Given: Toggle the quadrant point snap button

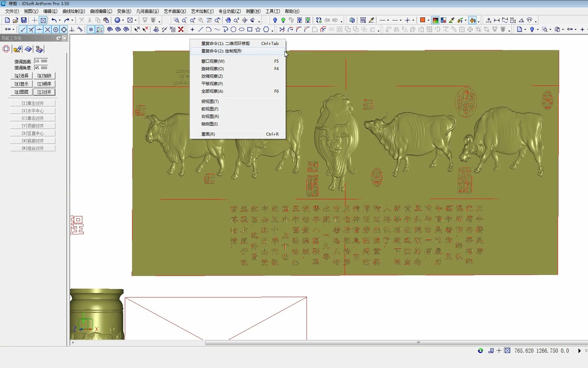Looking at the screenshot, I should pos(64,29).
